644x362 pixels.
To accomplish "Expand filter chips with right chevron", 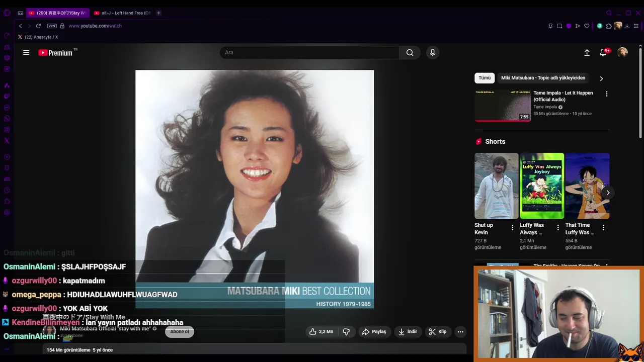I will point(601,78).
